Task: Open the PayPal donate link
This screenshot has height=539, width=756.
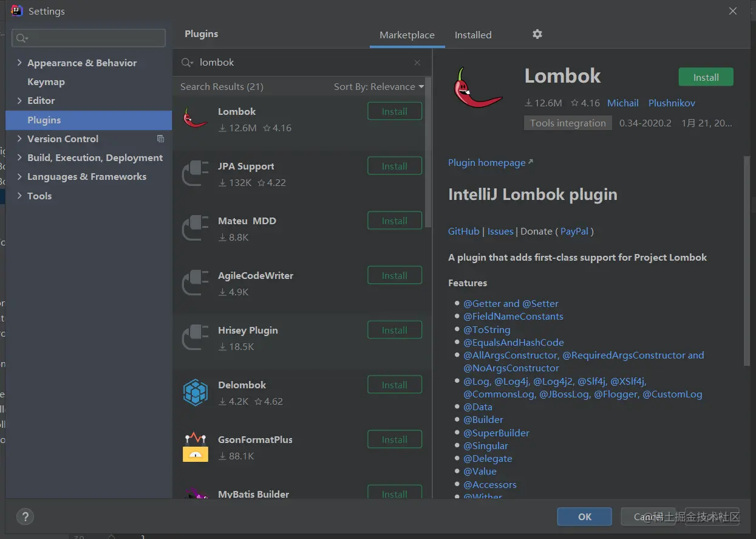Action: coord(574,232)
